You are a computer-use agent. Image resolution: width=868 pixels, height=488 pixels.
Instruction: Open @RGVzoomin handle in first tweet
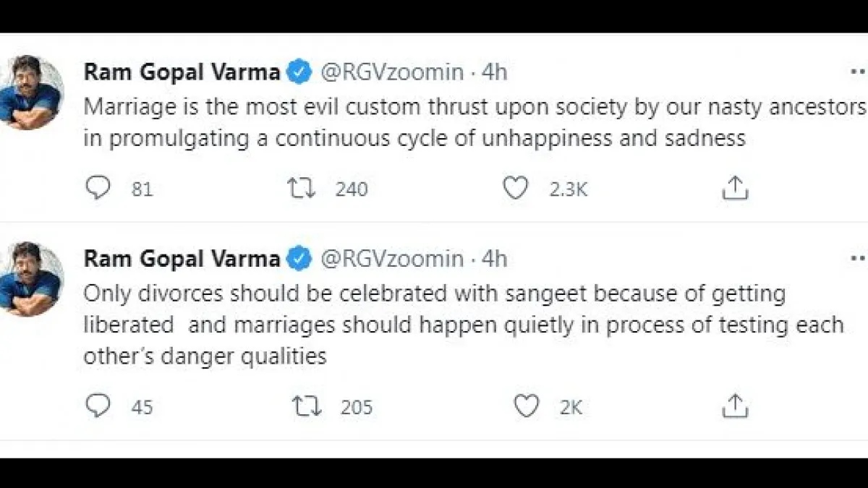tap(391, 72)
